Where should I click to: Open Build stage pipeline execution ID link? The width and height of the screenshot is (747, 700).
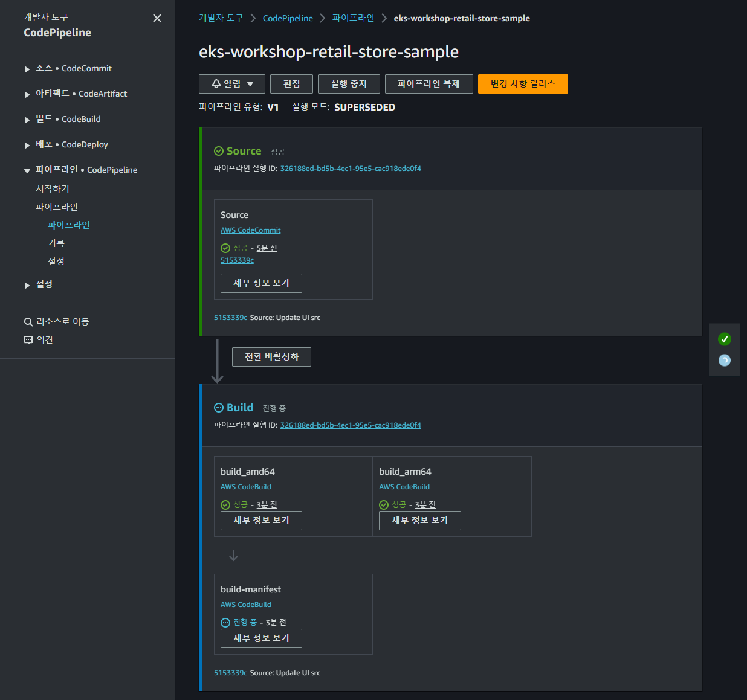(351, 425)
